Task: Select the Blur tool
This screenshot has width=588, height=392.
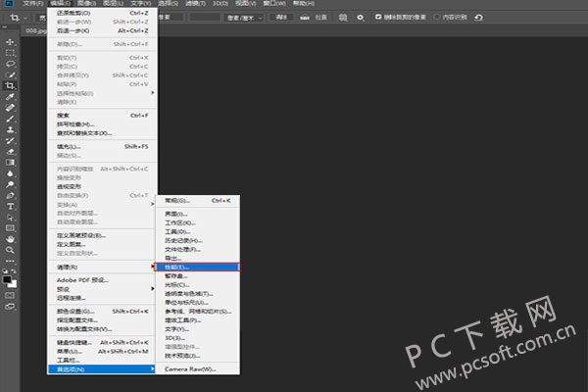Action: click(x=10, y=173)
